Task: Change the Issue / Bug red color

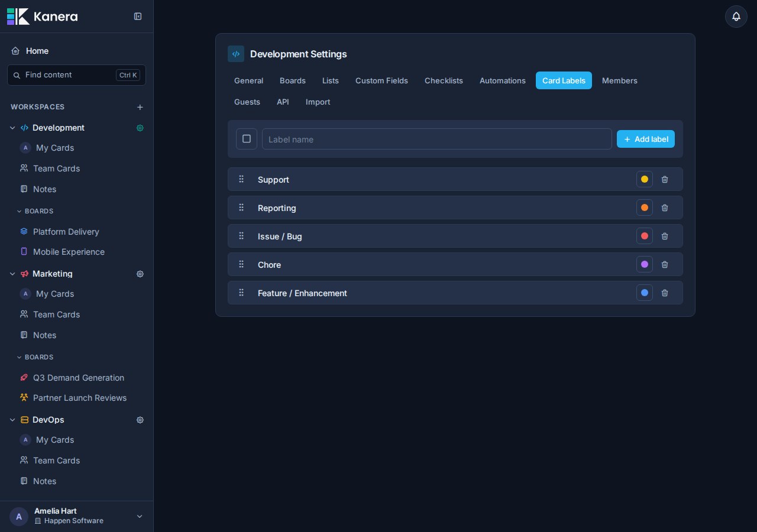Action: click(x=645, y=236)
